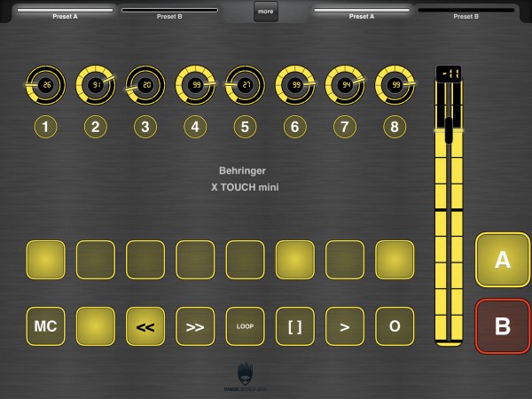Toggle the lit pad above the record button

coord(395,260)
